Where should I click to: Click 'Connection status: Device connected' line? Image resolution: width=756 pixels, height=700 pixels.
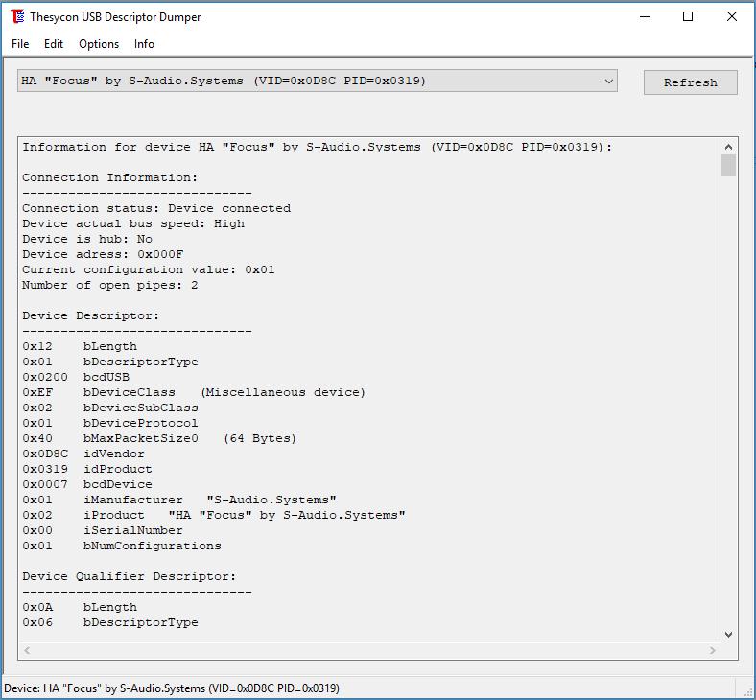tap(156, 209)
